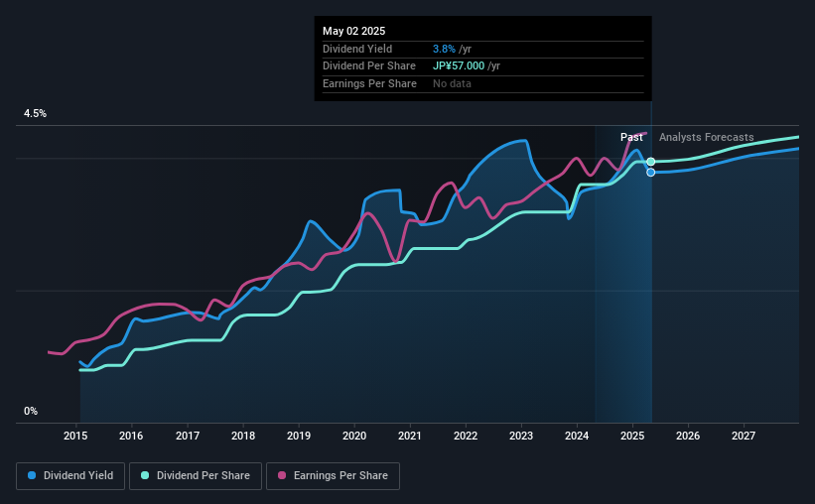
Task: Toggle the Dividend Per Share legend button
Action: click(196, 476)
